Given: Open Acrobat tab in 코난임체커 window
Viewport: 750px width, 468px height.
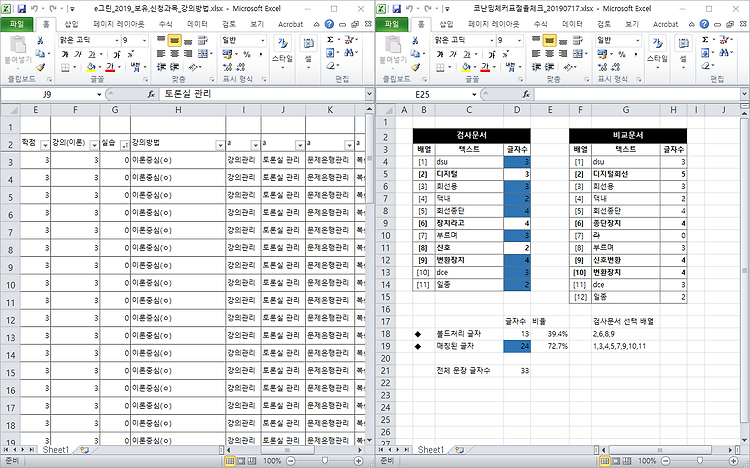Looking at the screenshot, I should pyautogui.click(x=665, y=24).
